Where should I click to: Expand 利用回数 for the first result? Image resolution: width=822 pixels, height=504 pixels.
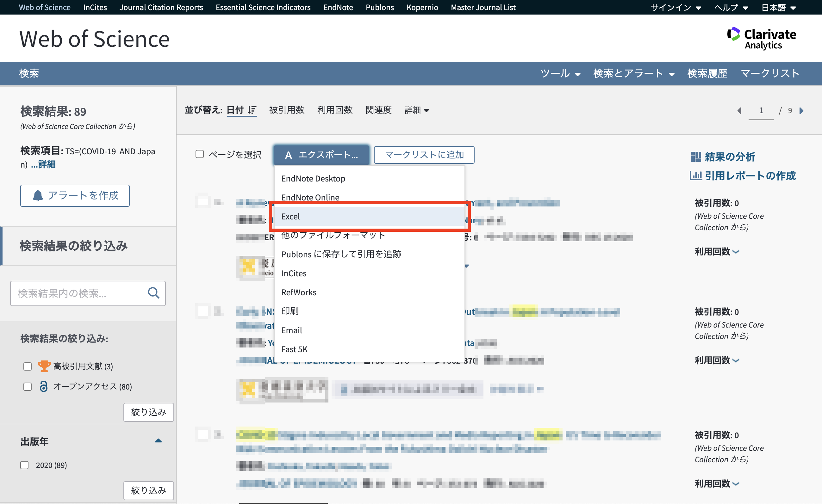pyautogui.click(x=717, y=252)
